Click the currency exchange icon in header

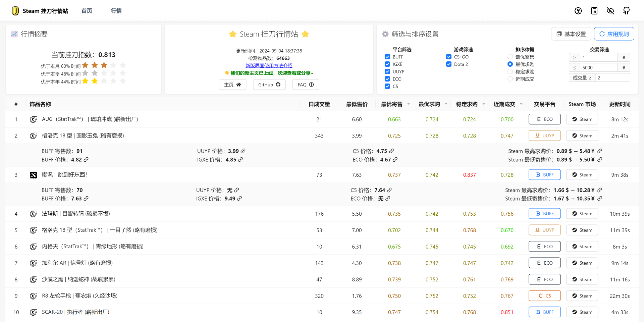[578, 11]
